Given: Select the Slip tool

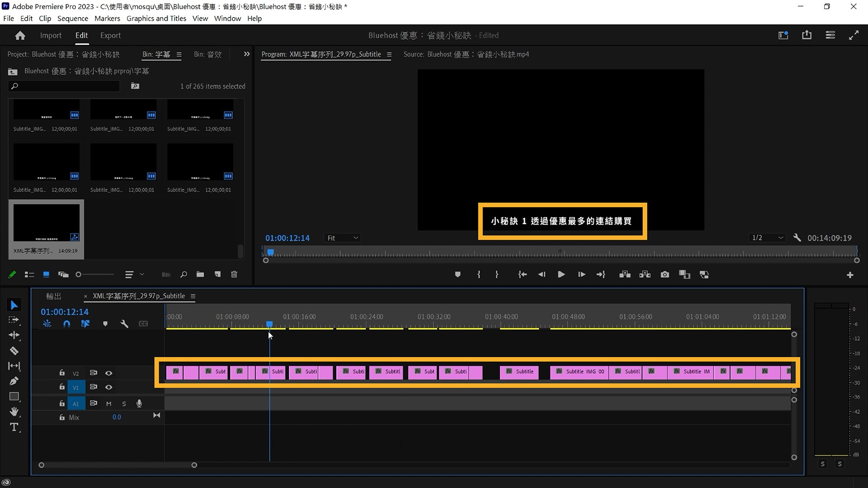Looking at the screenshot, I should point(14,366).
